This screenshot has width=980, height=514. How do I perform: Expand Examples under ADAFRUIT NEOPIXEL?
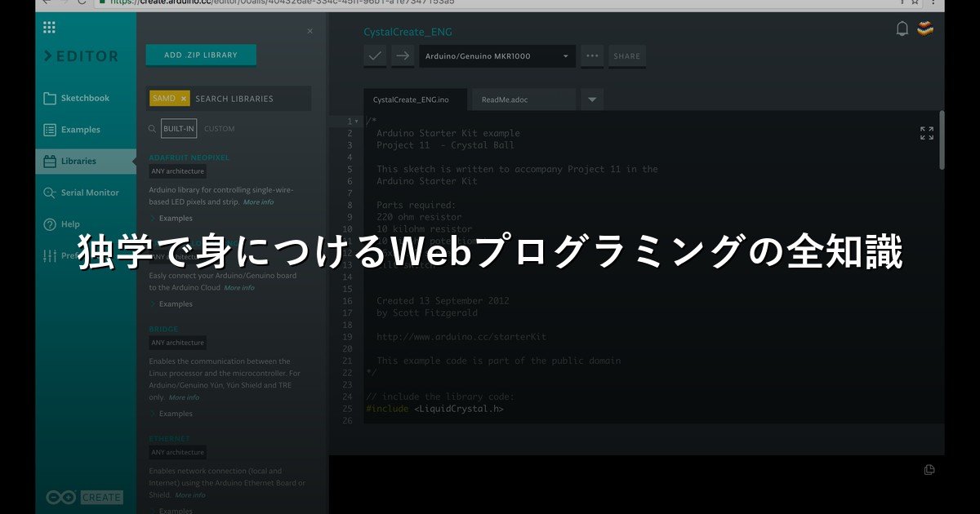[x=174, y=218]
